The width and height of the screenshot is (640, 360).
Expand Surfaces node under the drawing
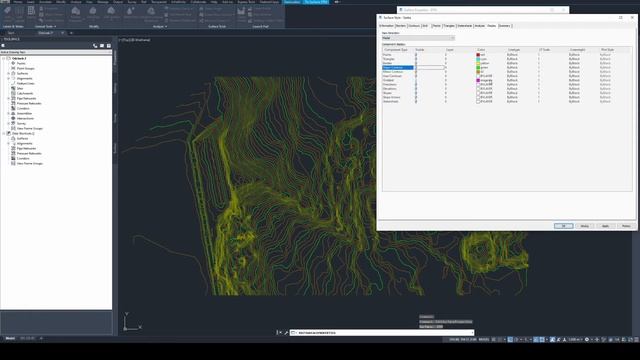pos(9,73)
